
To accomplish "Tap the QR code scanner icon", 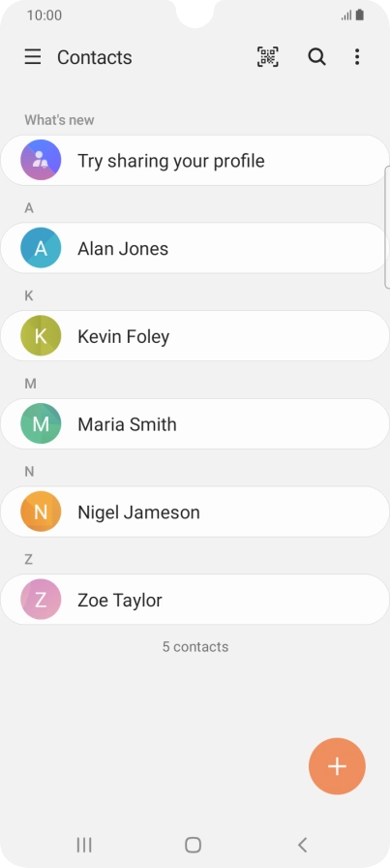I will coord(268,57).
